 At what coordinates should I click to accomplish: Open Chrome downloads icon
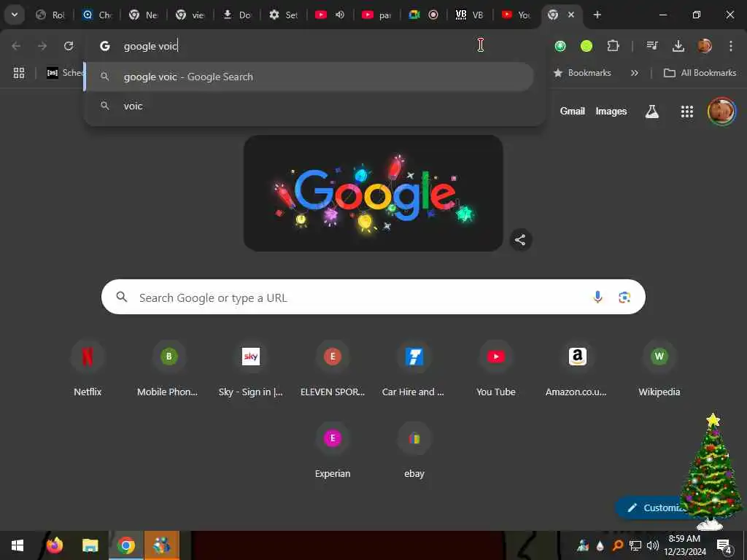[x=678, y=46]
